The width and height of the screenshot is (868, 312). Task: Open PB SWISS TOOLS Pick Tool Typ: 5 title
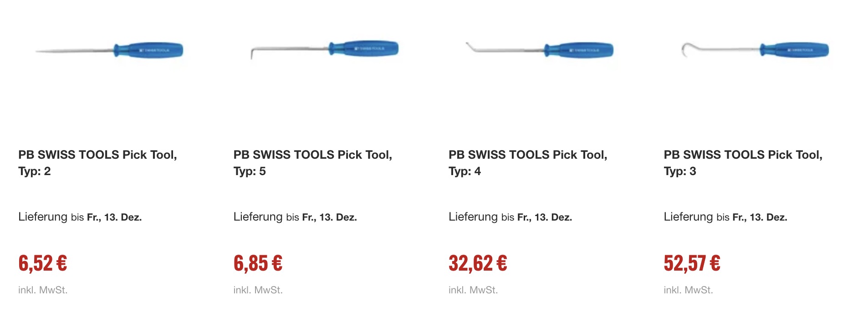tap(312, 163)
